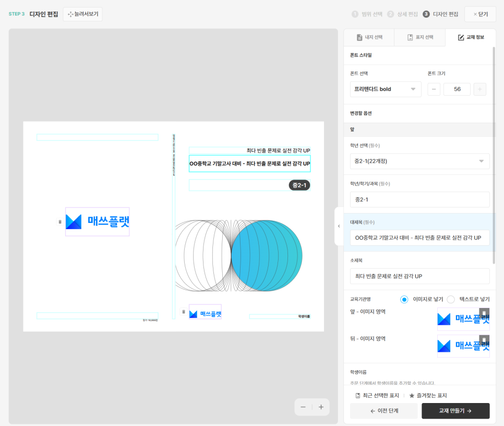Delete the 뒤 - 이미지 영역 logo image
The image size is (504, 426).
(x=484, y=340)
